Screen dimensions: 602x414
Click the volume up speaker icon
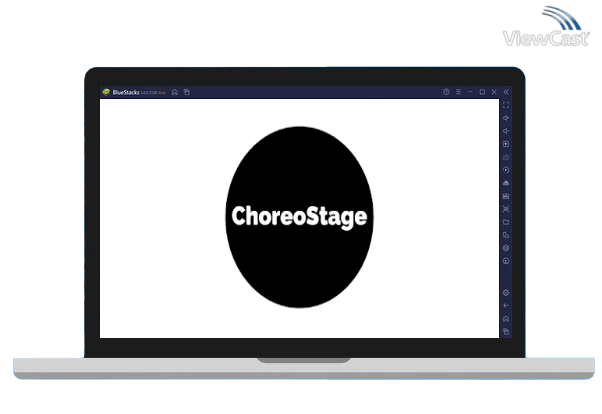point(506,118)
